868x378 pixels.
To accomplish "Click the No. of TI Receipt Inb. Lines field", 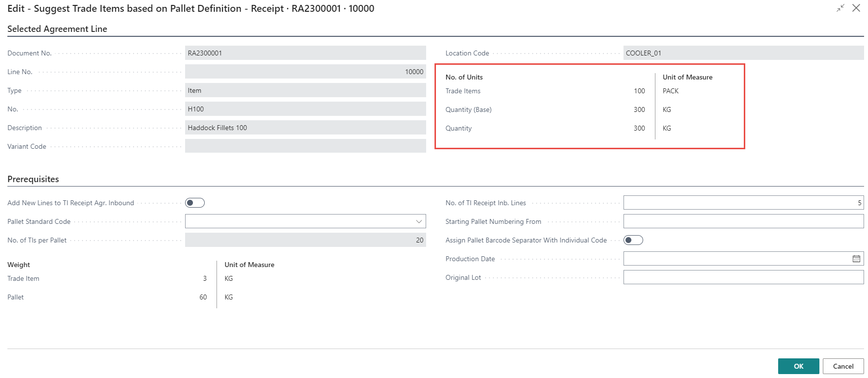I will [743, 203].
